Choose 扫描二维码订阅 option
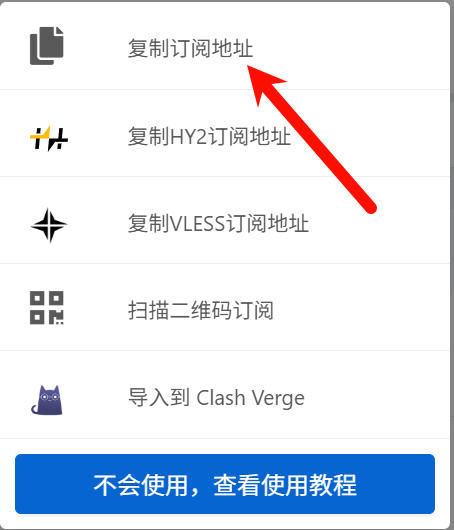The width and height of the screenshot is (454, 530). point(224,307)
